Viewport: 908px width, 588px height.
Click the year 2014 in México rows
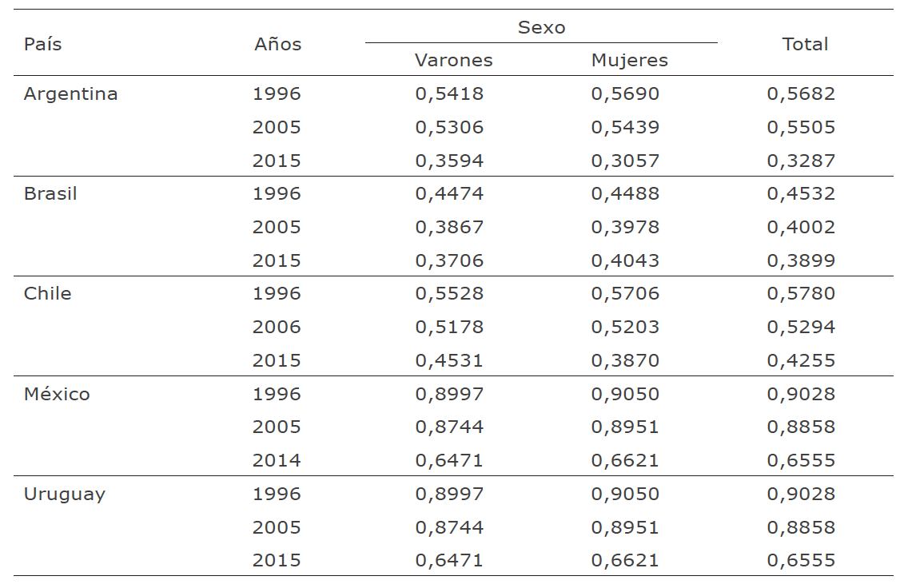click(x=277, y=460)
